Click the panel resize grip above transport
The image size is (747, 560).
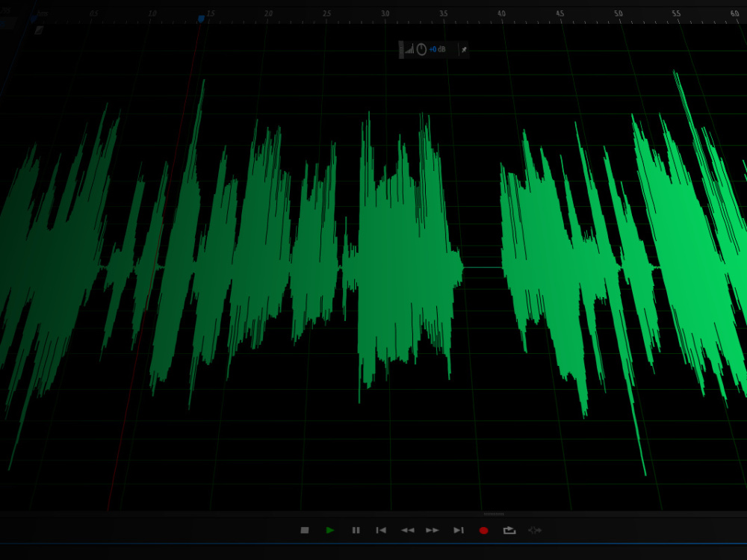tap(494, 514)
